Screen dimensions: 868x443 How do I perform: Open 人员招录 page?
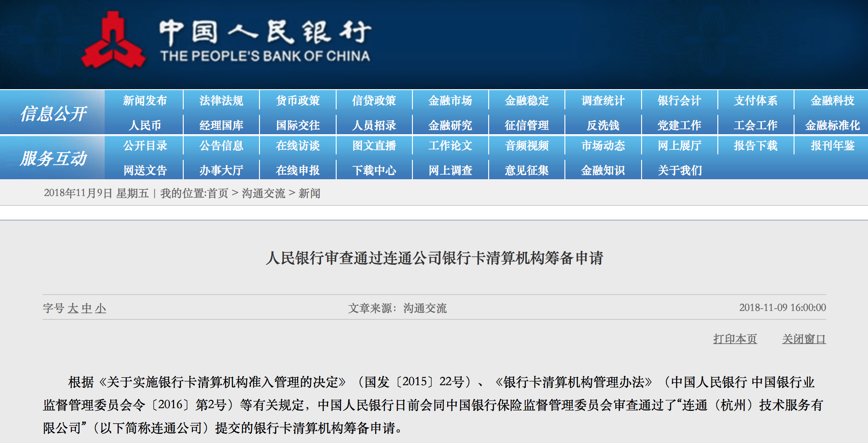[374, 125]
